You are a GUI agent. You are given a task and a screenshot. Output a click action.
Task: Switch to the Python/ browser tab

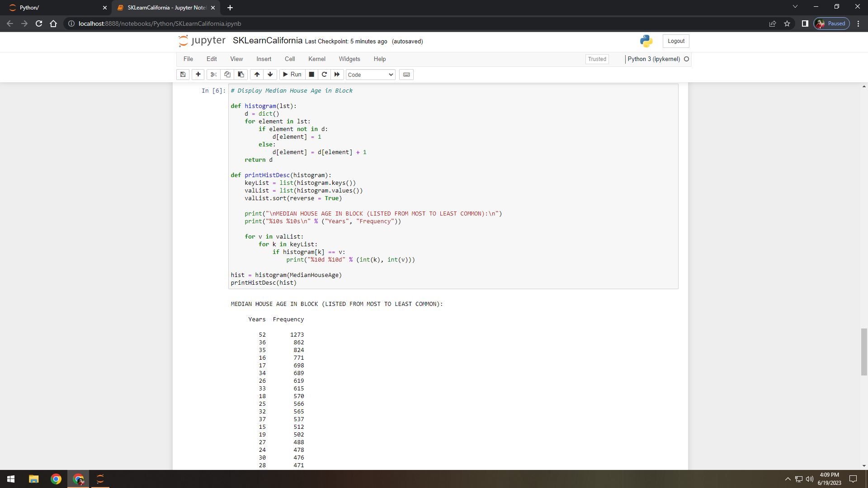(54, 8)
